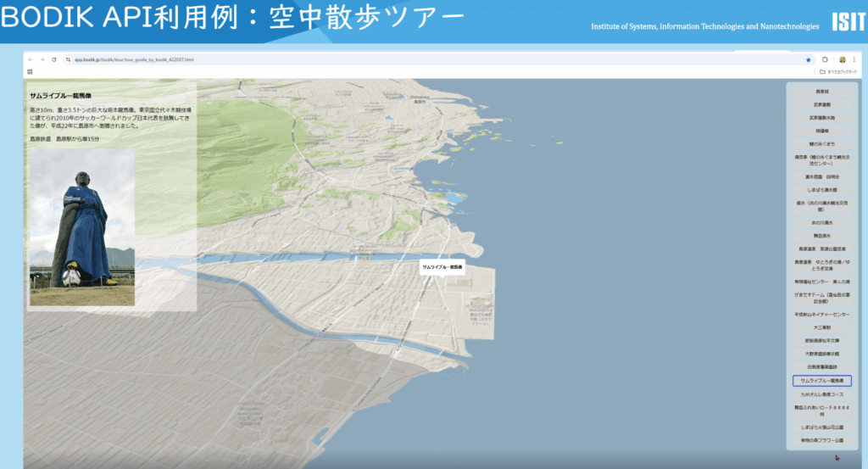
Task: Select 浜の川湧水 button
Action: 822,222
